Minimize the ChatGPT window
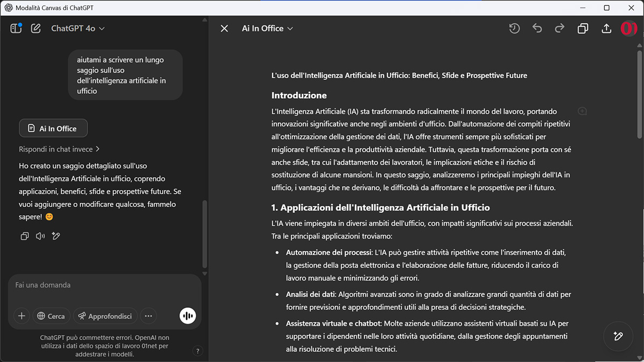Viewport: 644px width, 362px height. click(582, 8)
